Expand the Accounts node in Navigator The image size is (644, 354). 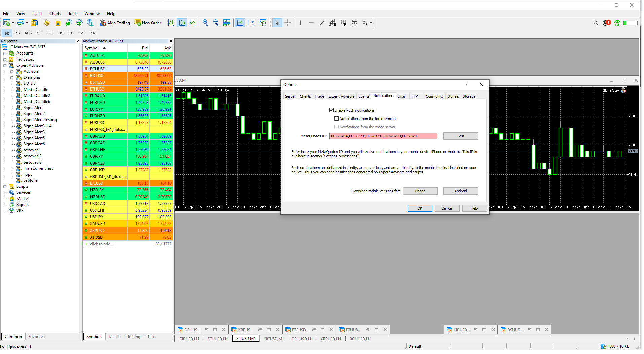pos(5,53)
